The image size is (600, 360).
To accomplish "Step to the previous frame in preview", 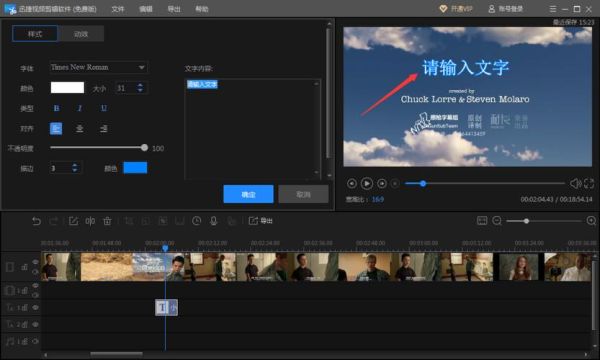I will coord(352,184).
